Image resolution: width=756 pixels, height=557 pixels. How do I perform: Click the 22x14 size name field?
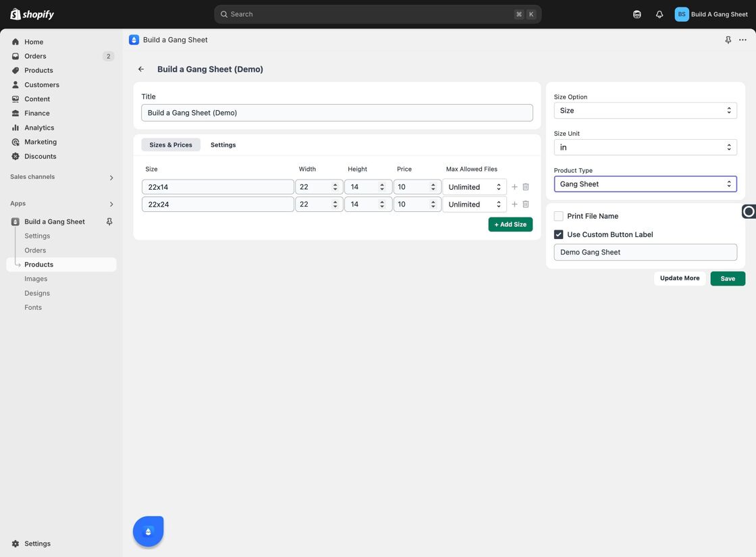click(x=218, y=186)
